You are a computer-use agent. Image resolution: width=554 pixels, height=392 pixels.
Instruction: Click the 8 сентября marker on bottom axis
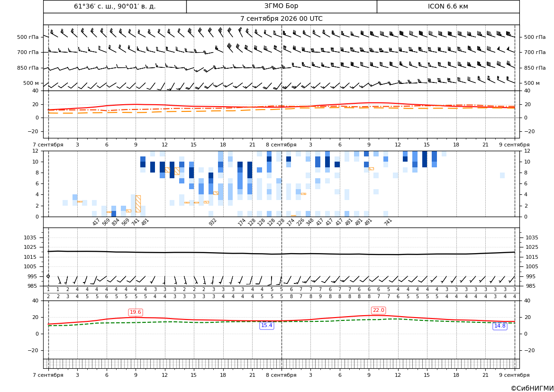[x=281, y=375]
